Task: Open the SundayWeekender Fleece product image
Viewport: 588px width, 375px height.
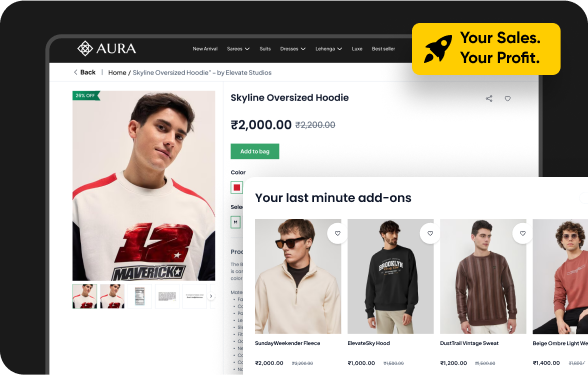Action: click(298, 276)
